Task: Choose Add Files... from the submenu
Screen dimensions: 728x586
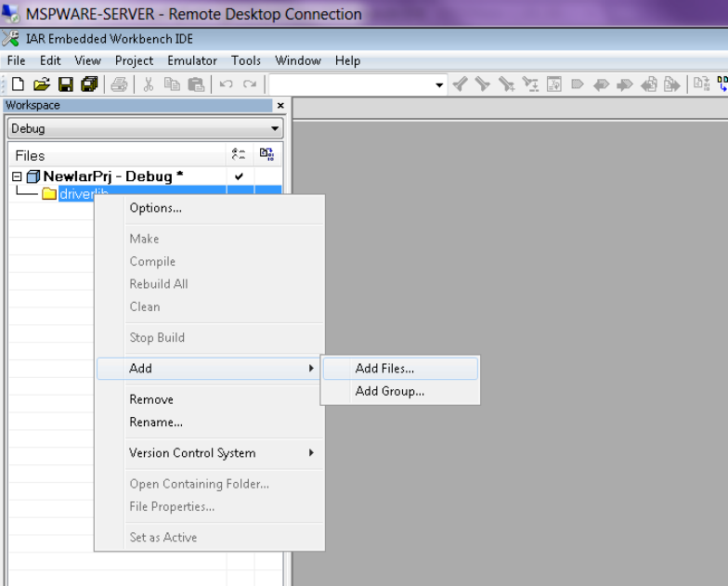Action: pyautogui.click(x=400, y=369)
